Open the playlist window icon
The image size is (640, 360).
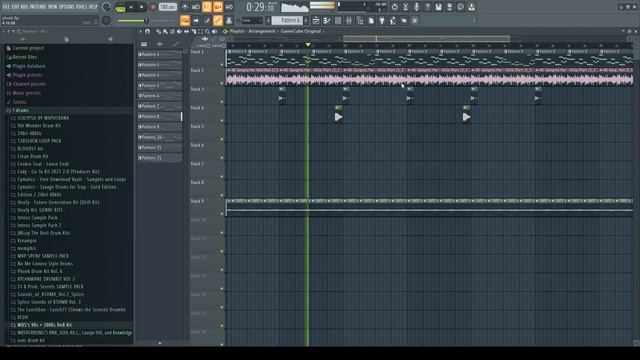pos(316,20)
